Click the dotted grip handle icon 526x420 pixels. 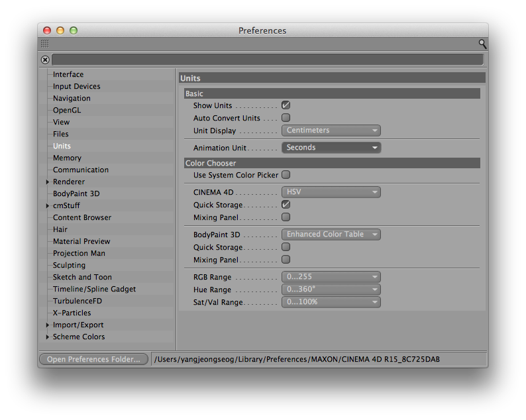(45, 44)
